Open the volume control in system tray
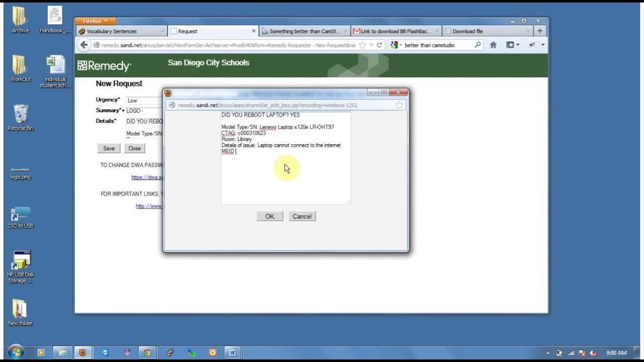Viewport: 644px width, 362px height. coord(593,353)
